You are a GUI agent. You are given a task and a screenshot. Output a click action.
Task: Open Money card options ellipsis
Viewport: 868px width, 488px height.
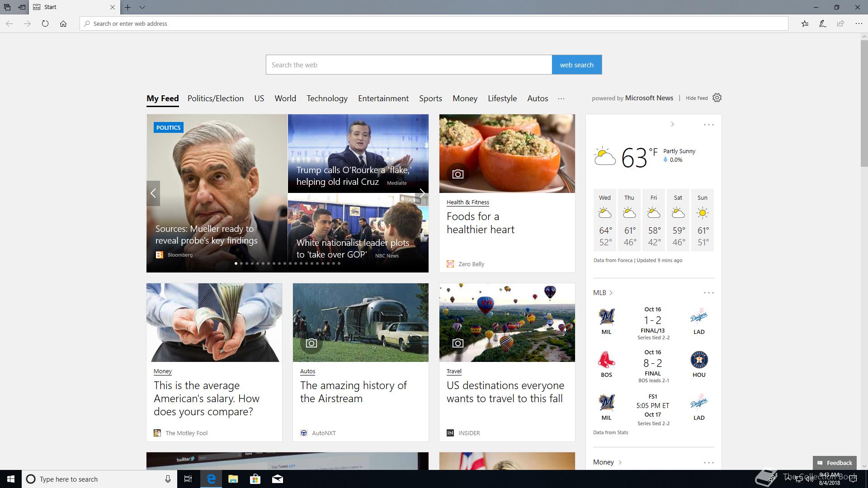[x=708, y=463]
